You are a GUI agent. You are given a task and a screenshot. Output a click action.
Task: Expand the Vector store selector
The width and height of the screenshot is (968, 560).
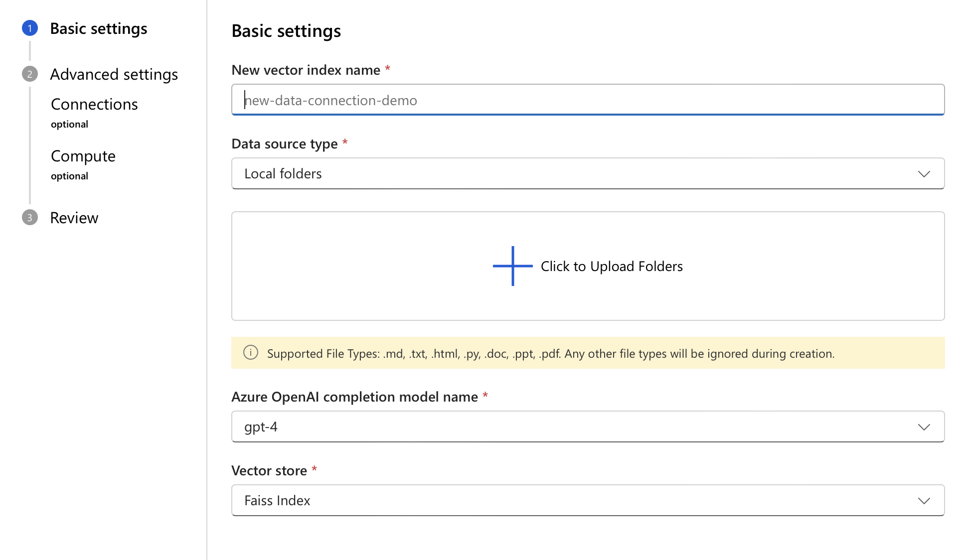925,499
